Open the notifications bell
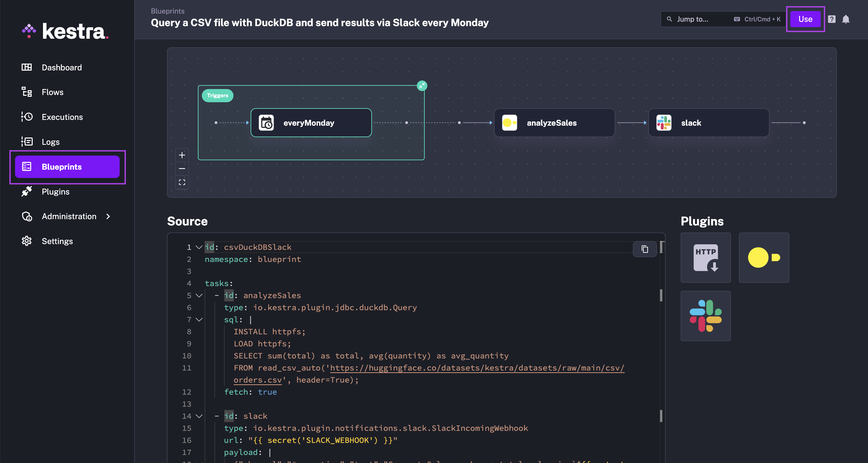Image resolution: width=868 pixels, height=463 pixels. 846,19
